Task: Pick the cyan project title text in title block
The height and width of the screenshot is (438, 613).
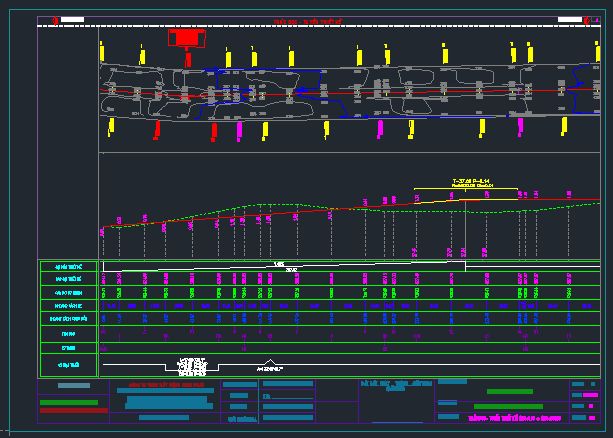Action: tap(396, 386)
